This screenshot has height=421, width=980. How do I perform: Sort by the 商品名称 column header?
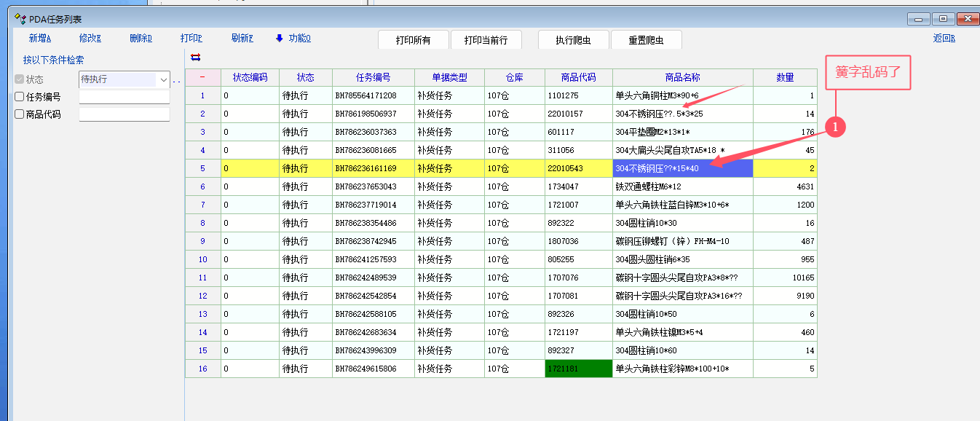pyautogui.click(x=682, y=77)
